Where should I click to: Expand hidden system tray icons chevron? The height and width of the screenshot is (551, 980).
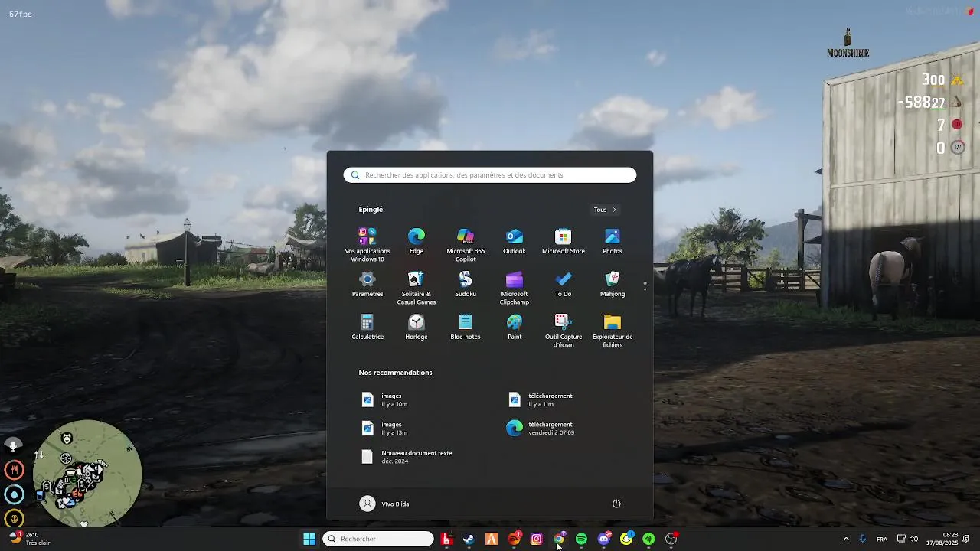click(846, 539)
